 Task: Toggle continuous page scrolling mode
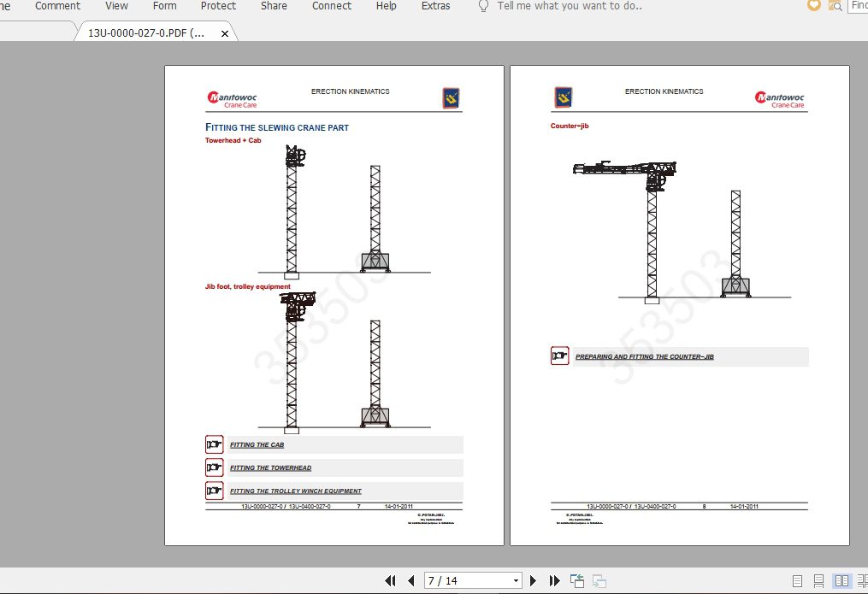coord(818,580)
